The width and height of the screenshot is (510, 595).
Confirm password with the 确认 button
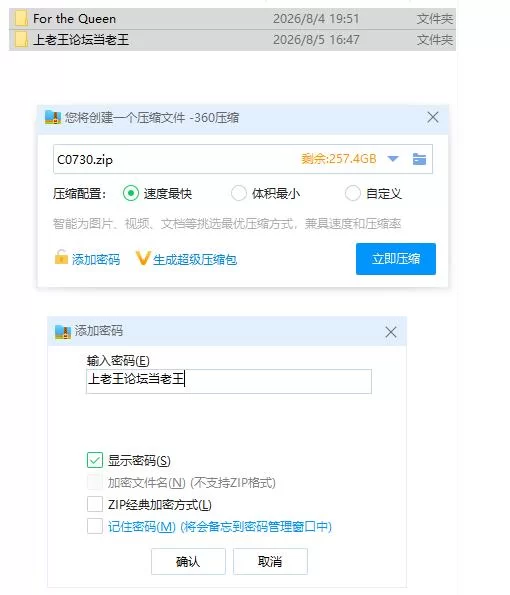(x=188, y=561)
